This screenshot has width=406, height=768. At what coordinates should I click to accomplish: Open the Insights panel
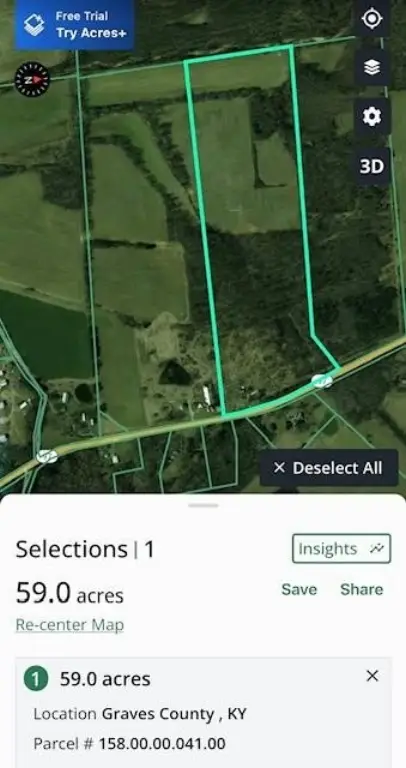tap(341, 549)
